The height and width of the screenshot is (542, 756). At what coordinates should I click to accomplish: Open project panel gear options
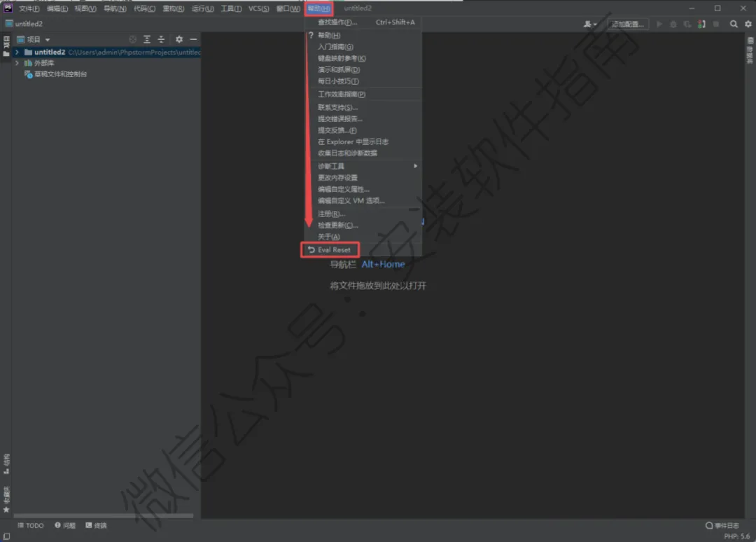pyautogui.click(x=179, y=39)
